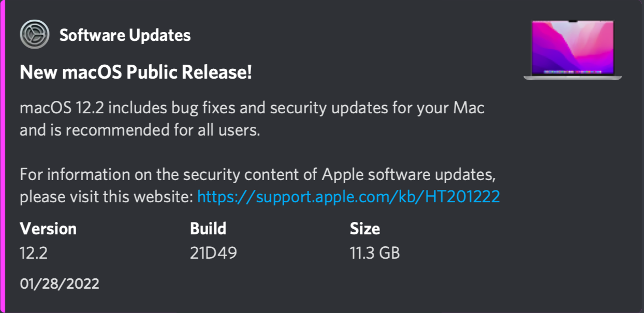The width and height of the screenshot is (644, 313).
Task: Open the support.apple.com HT201222 link
Action: [348, 197]
